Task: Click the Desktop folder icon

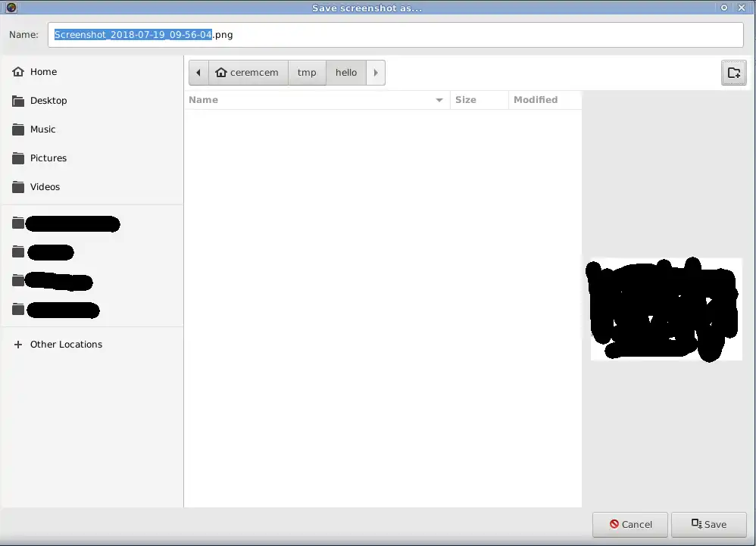Action: pos(18,101)
